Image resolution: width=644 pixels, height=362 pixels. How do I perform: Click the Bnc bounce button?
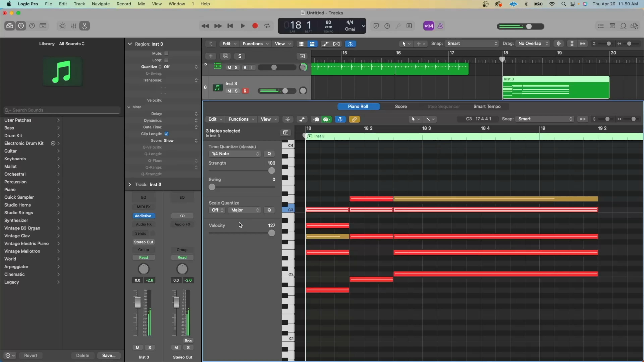[188, 341]
